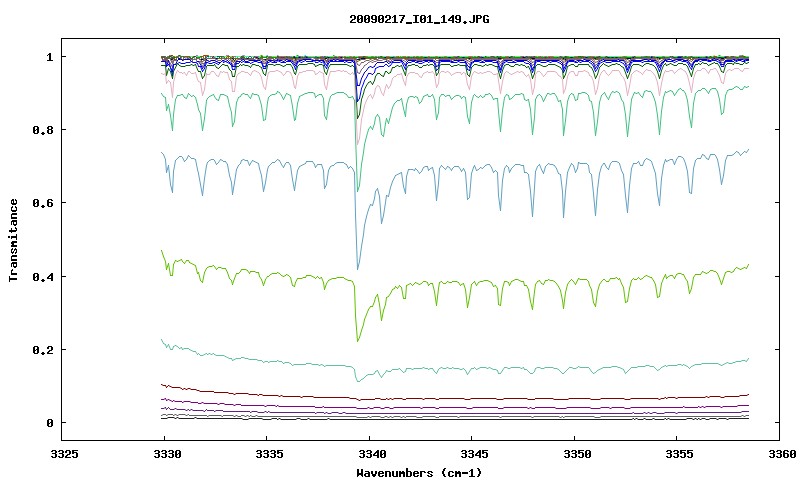Click the x-axis tick label 3355

click(x=680, y=454)
